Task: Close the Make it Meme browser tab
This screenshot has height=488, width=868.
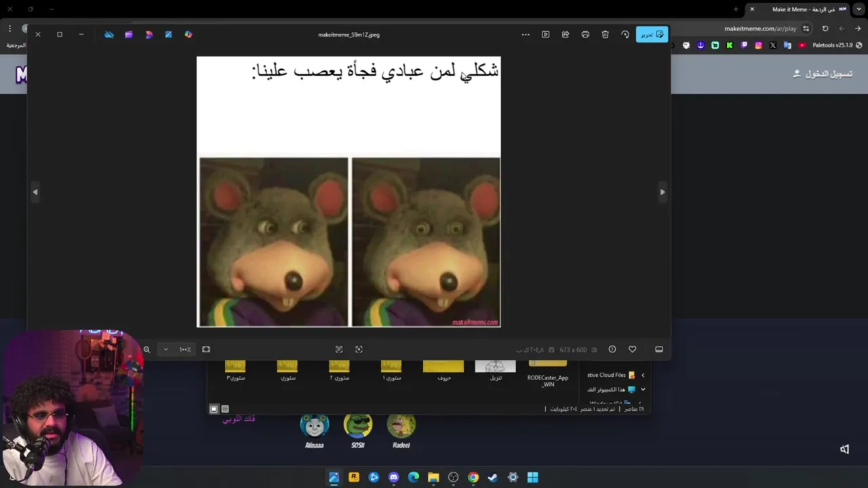Action: (752, 9)
